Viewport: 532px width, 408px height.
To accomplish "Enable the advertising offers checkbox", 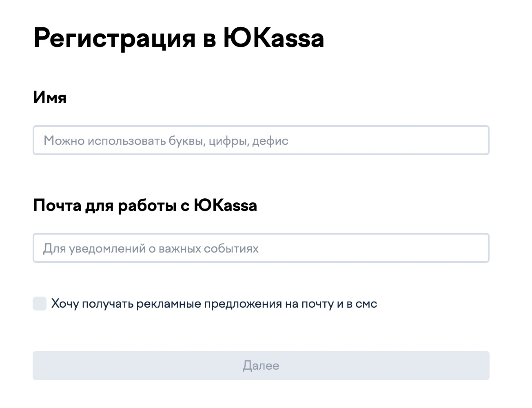I will (x=40, y=304).
